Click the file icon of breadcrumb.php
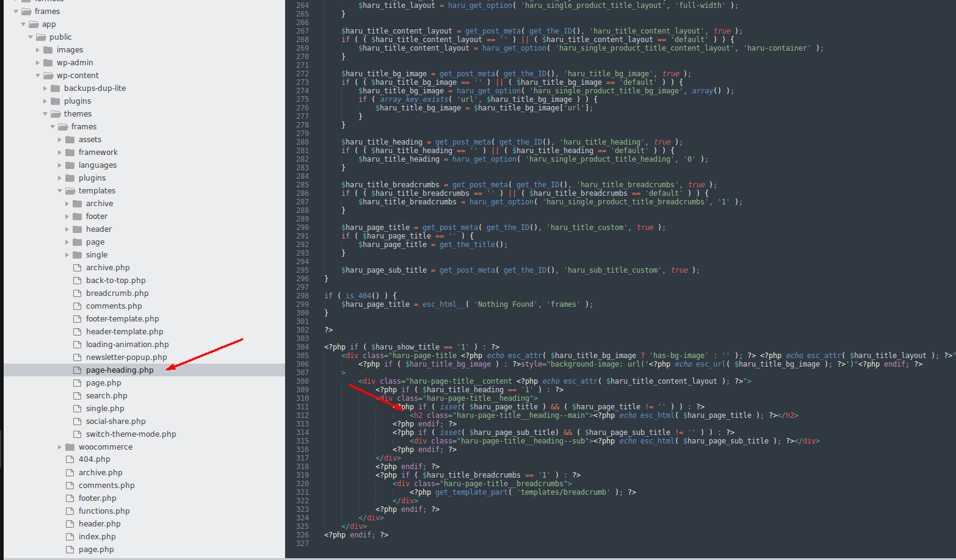The image size is (956, 560). (x=78, y=293)
